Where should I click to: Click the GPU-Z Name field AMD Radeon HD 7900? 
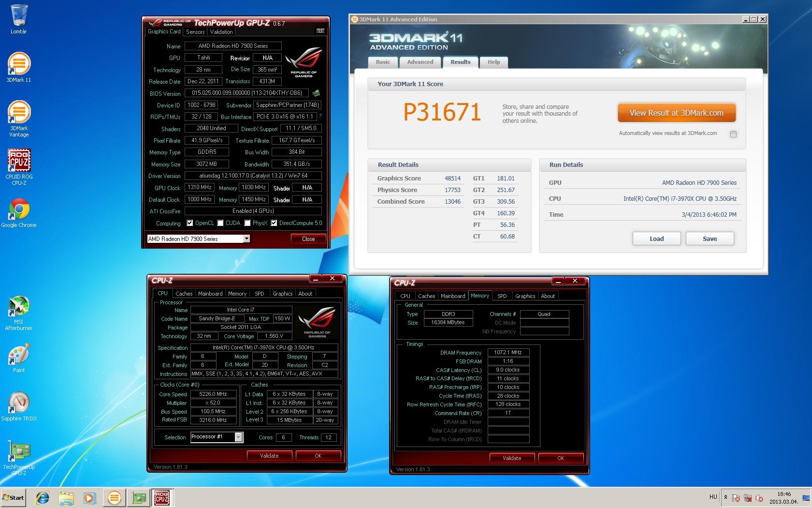[233, 46]
